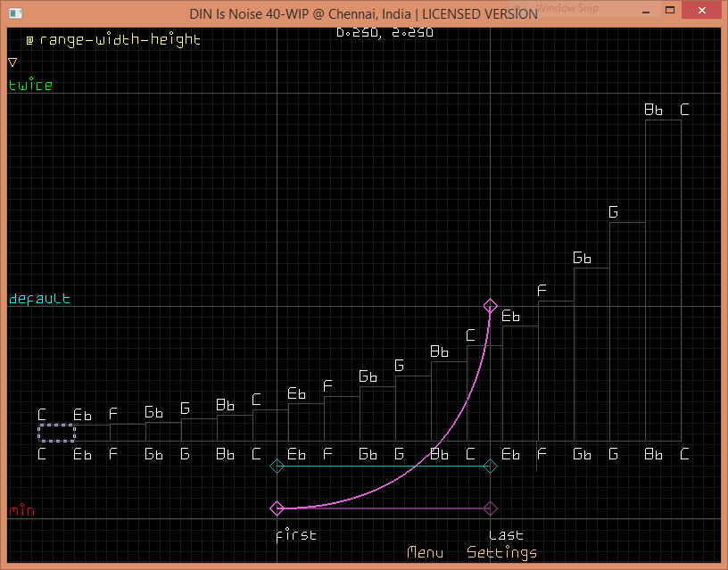Click the pink diamond handle at the curve's top
This screenshot has height=570, width=728.
click(490, 307)
